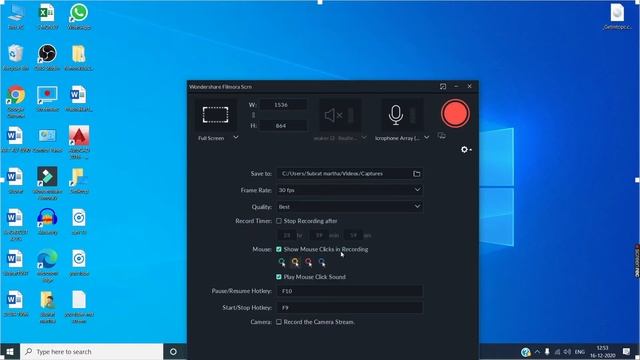Browse folder icon in Save to field
Image resolution: width=640 pixels, height=360 pixels.
416,173
